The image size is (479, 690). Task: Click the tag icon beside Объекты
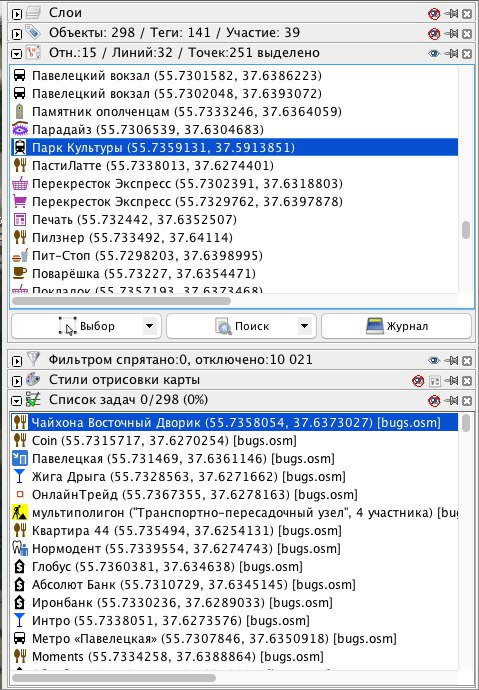pyautogui.click(x=33, y=32)
